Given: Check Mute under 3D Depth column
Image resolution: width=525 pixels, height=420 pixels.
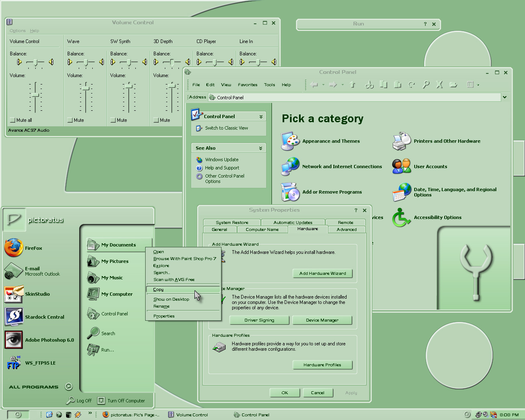Looking at the screenshot, I should [156, 120].
